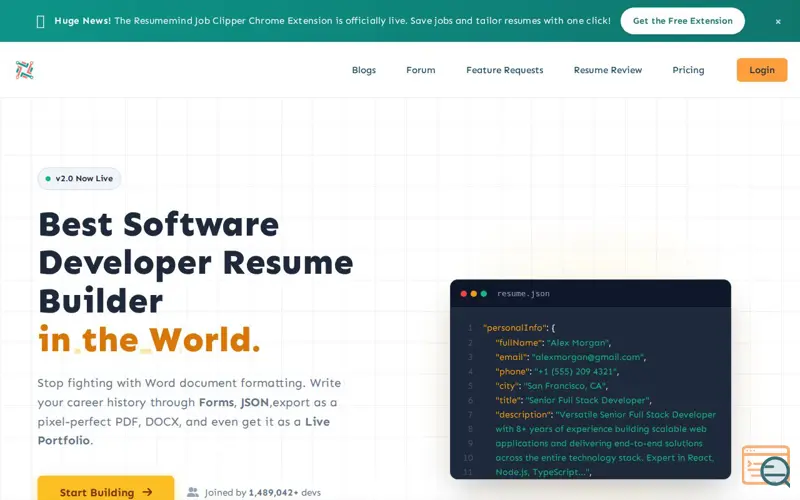800x500 pixels.
Task: Click the "description" key in code
Action: click(524, 415)
